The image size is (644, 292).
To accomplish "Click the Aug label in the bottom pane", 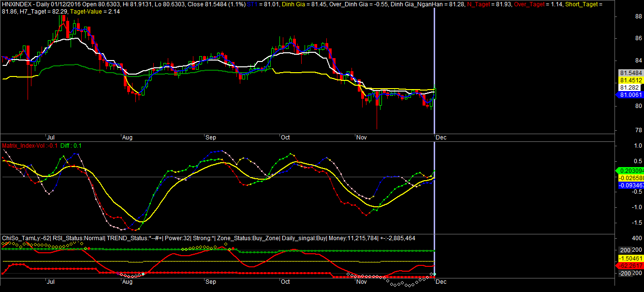I will tap(128, 281).
